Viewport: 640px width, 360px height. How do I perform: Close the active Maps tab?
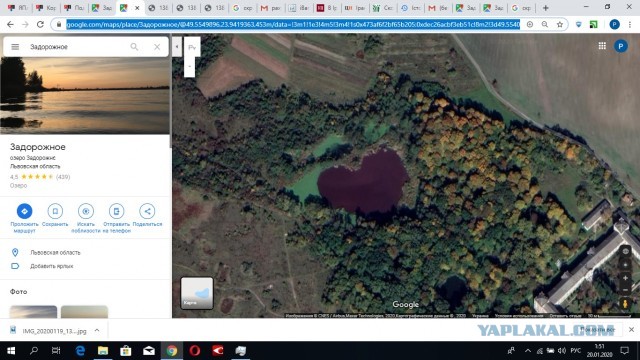tap(137, 8)
